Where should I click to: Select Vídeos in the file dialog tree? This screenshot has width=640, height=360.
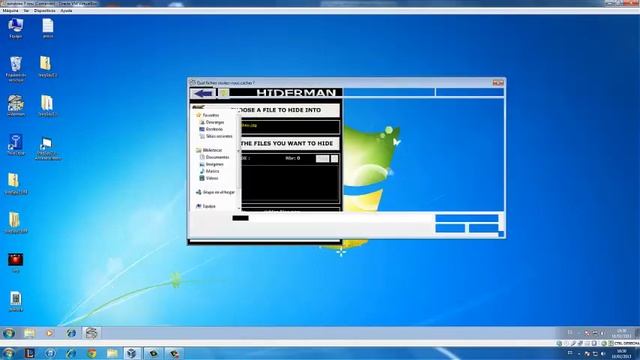pyautogui.click(x=212, y=178)
